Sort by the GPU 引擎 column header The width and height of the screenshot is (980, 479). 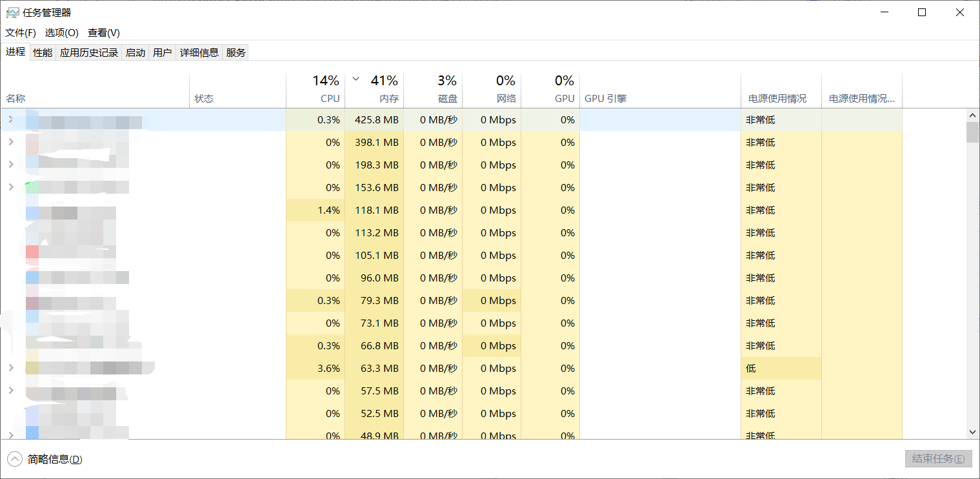660,90
